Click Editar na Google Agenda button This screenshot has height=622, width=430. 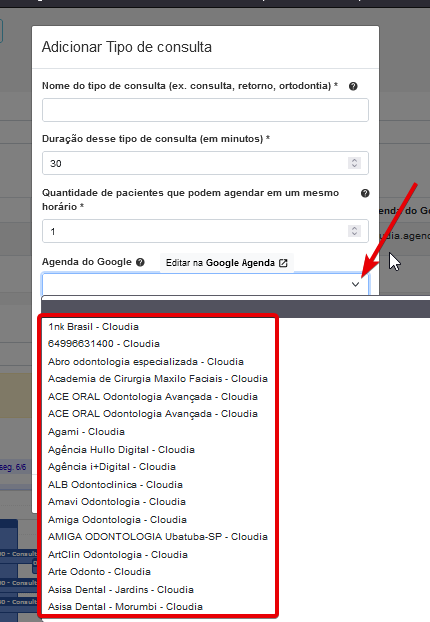coord(227,263)
